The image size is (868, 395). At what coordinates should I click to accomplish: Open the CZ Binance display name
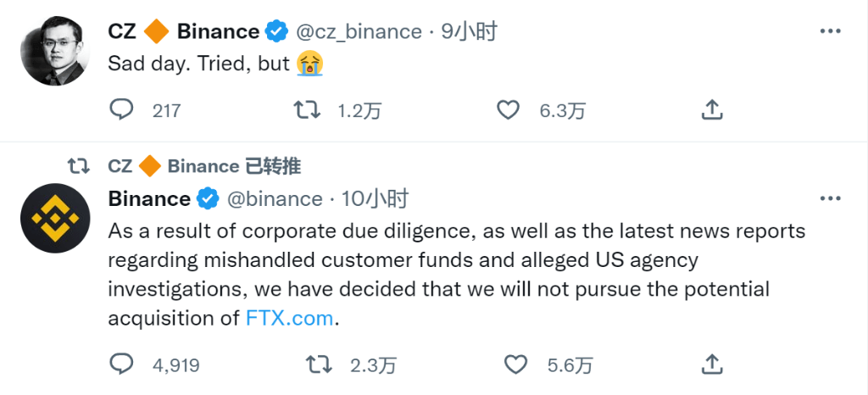[x=184, y=31]
